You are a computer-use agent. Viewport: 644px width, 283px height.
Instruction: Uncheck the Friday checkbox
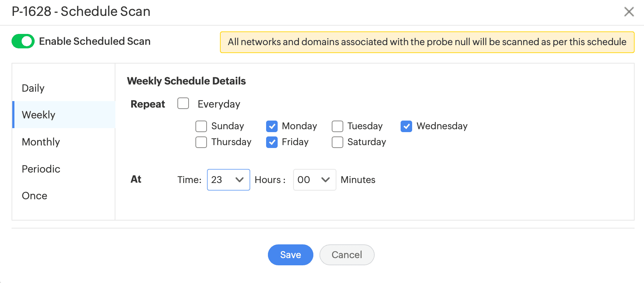click(272, 142)
